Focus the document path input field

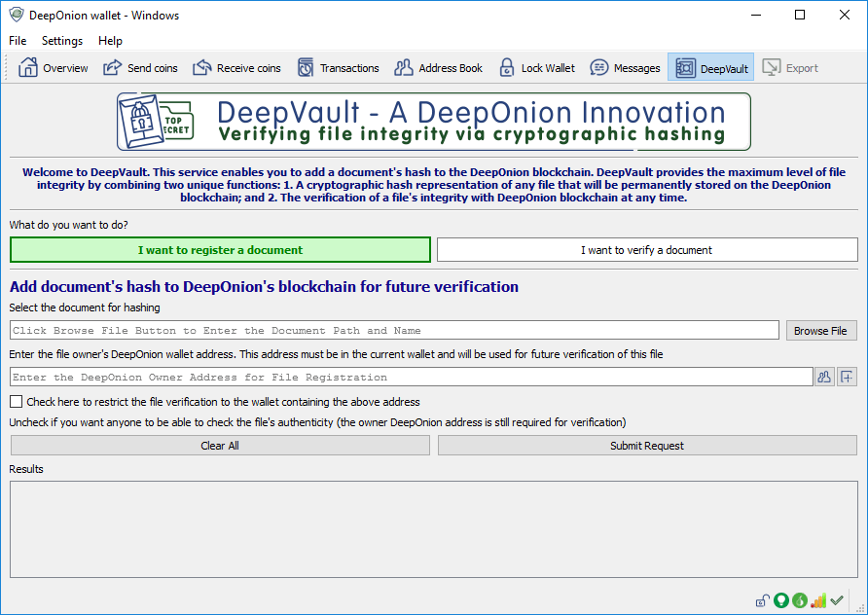tap(394, 331)
